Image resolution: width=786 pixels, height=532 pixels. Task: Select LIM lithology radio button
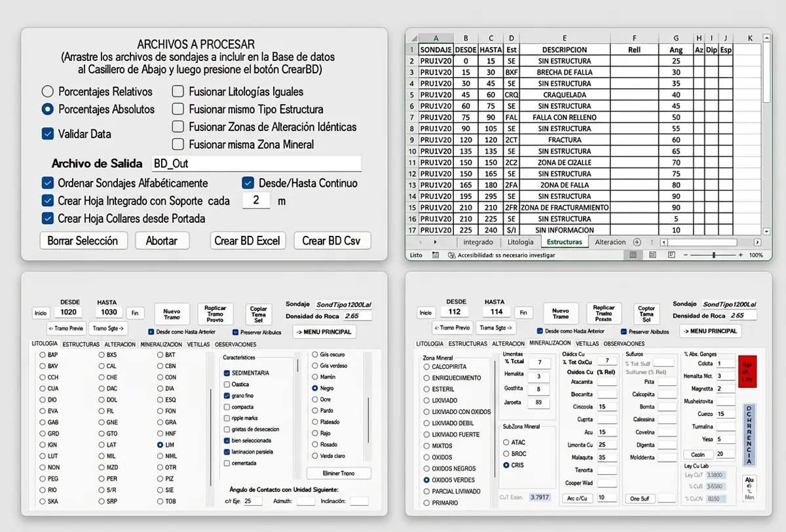pos(160,445)
